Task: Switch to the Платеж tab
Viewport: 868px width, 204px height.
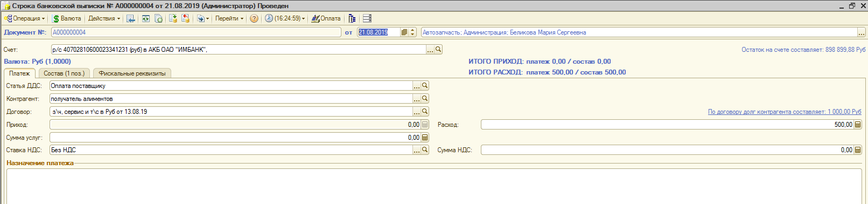Action: [19, 73]
